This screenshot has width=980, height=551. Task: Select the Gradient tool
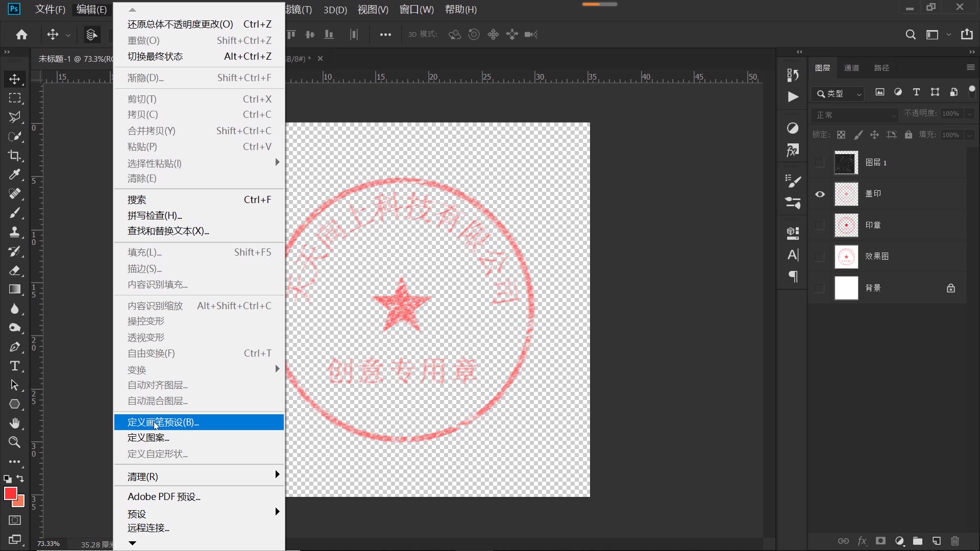(15, 289)
